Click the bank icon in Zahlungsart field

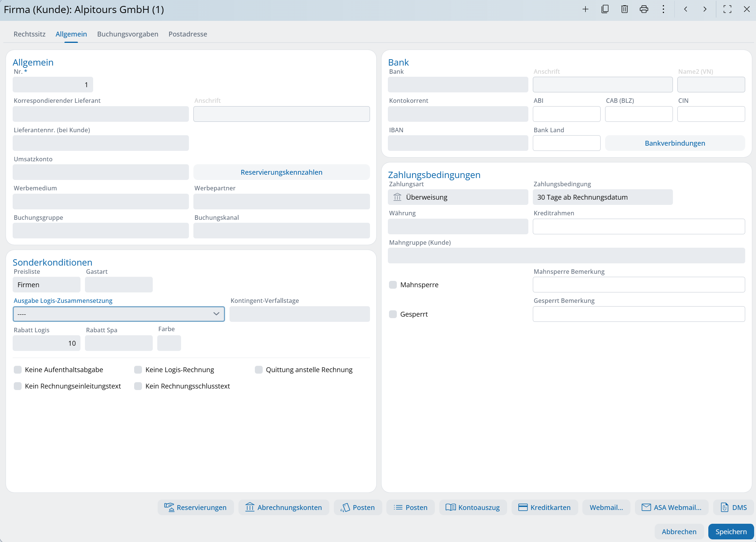[398, 197]
